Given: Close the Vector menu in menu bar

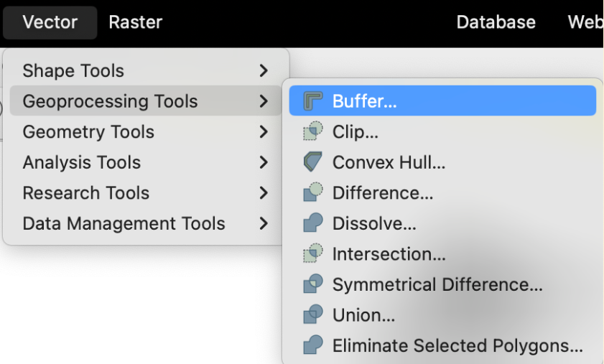Looking at the screenshot, I should [50, 22].
